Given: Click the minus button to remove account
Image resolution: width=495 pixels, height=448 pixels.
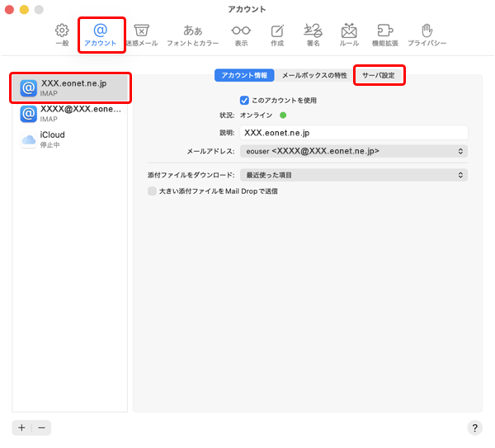Looking at the screenshot, I should pos(41,427).
